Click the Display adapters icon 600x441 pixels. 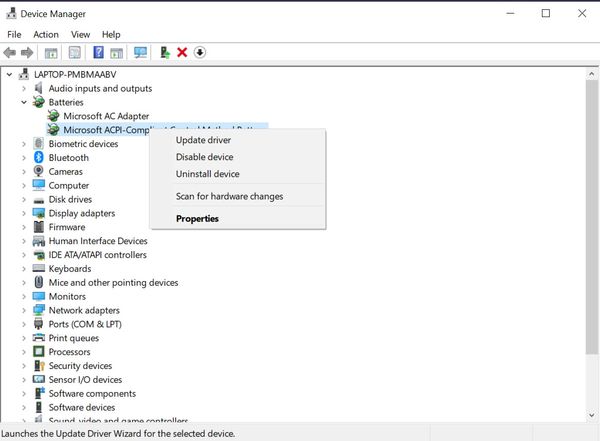point(39,213)
